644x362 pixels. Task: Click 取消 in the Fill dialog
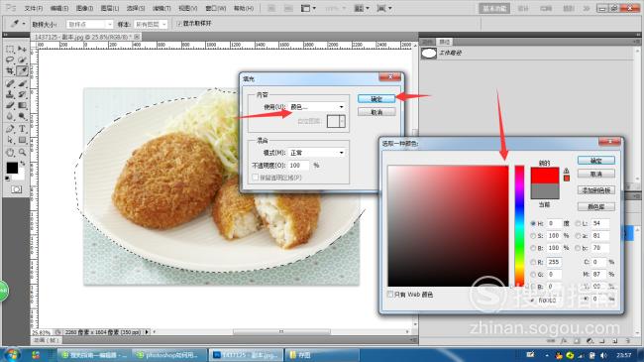click(x=376, y=112)
